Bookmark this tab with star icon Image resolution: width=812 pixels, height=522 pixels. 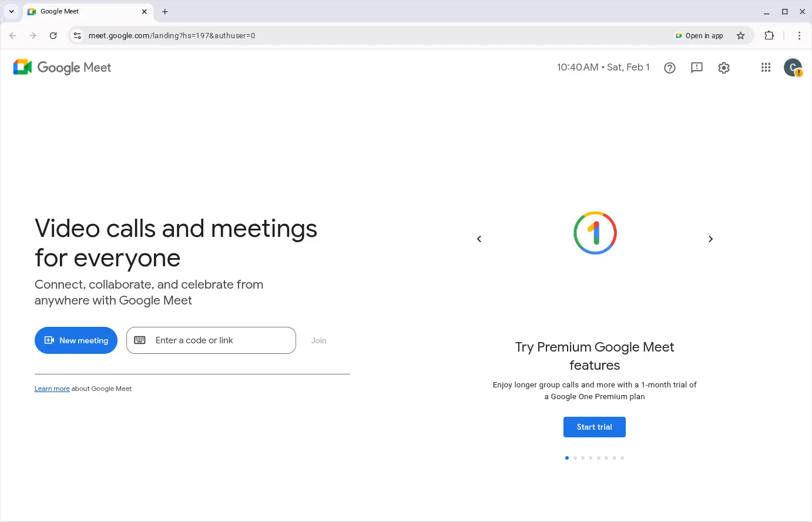pyautogui.click(x=740, y=36)
